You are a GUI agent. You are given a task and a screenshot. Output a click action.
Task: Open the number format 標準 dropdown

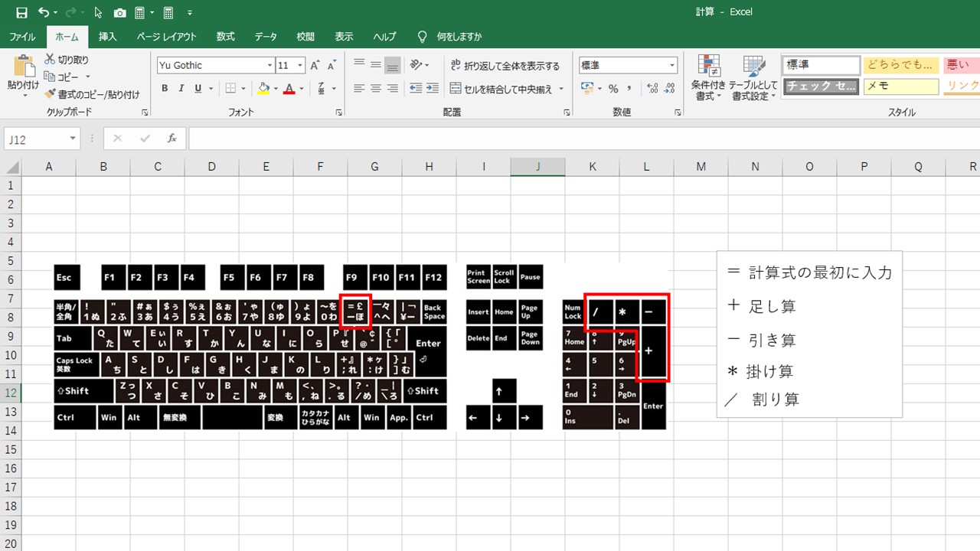click(672, 66)
